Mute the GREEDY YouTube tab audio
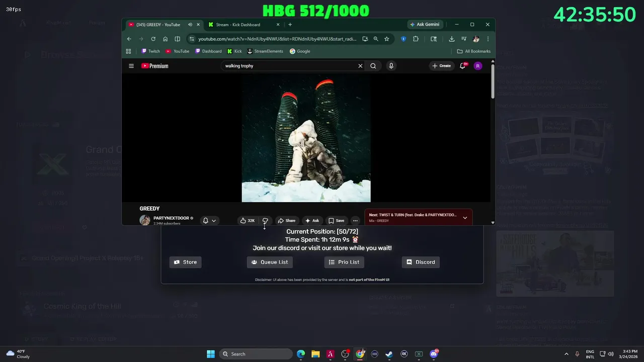 [x=190, y=25]
